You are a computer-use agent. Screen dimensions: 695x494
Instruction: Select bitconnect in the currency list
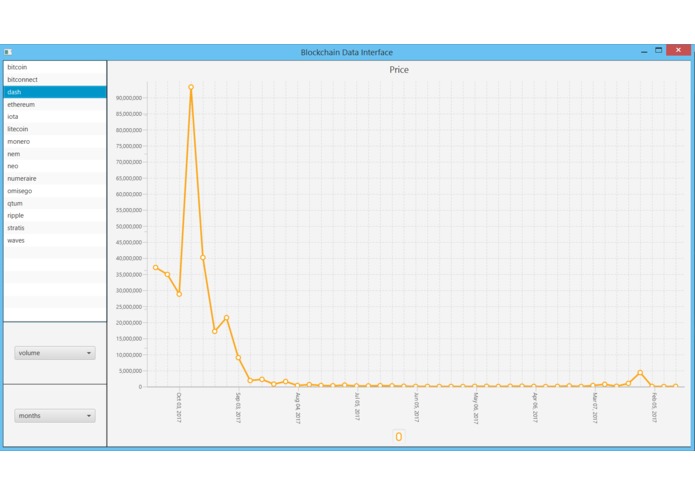pyautogui.click(x=55, y=79)
